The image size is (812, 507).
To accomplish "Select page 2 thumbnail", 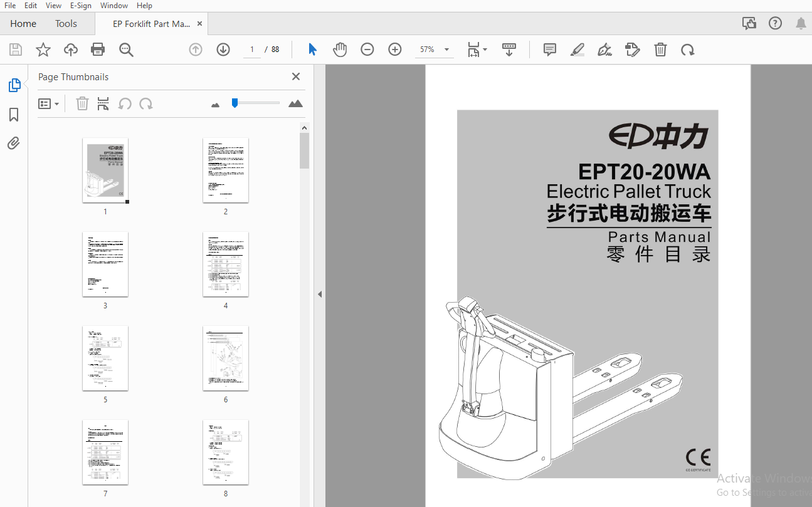I will pos(226,170).
